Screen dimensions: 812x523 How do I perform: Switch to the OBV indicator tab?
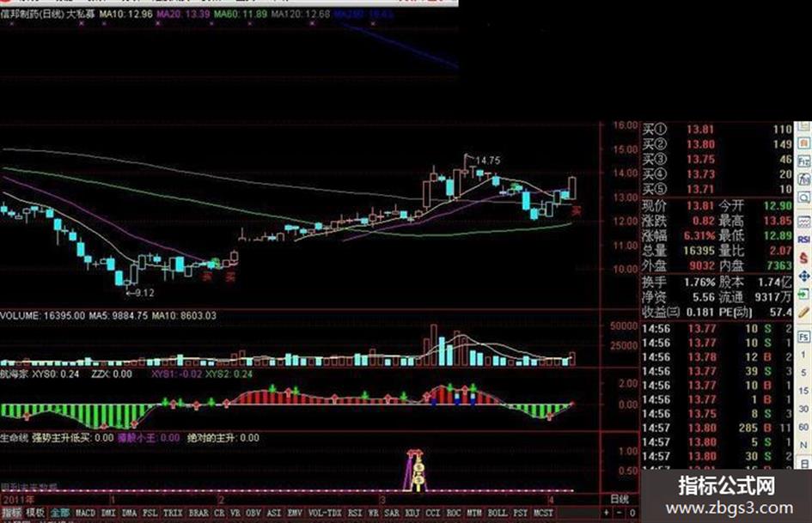pyautogui.click(x=253, y=513)
